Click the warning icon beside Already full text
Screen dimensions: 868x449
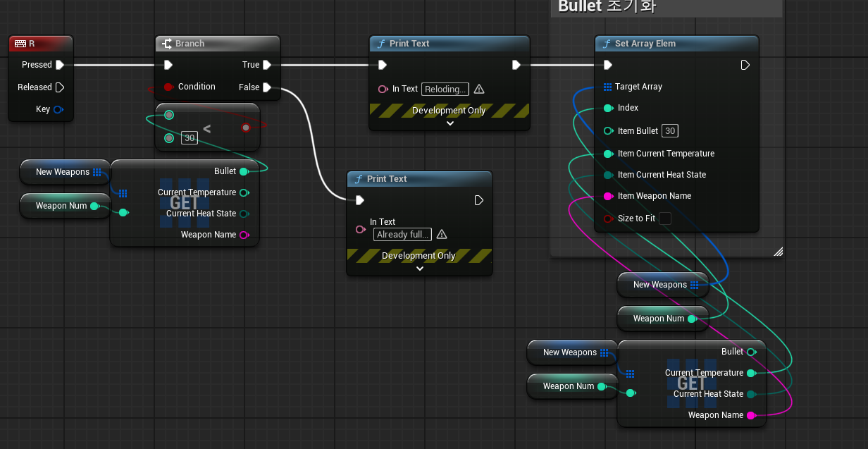point(442,234)
